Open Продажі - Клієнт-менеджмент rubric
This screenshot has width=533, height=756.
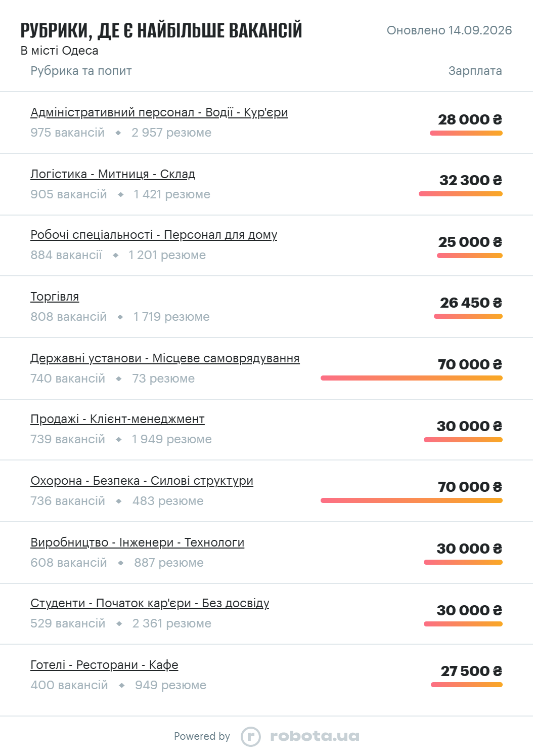tap(117, 419)
